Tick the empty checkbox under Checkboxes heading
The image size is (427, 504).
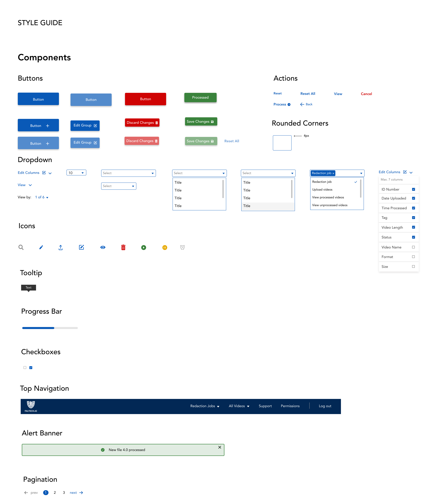pyautogui.click(x=25, y=368)
